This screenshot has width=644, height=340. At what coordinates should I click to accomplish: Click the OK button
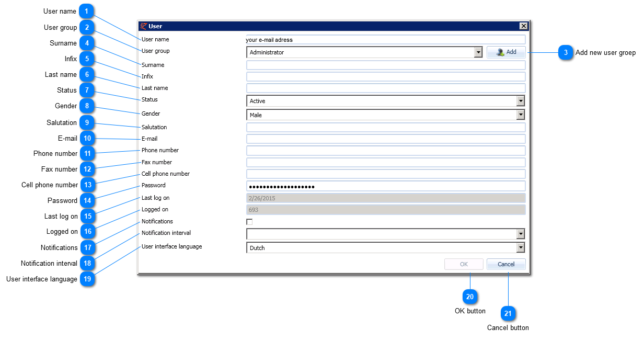tap(464, 264)
